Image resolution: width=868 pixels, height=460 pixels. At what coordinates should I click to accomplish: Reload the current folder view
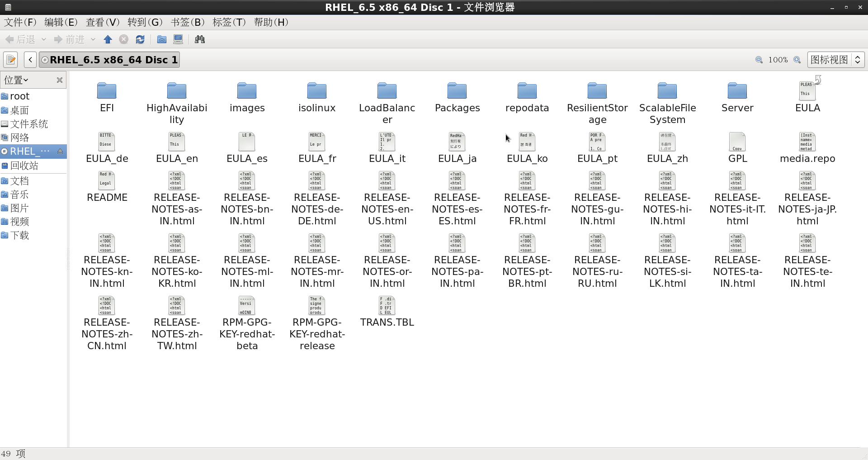point(140,39)
